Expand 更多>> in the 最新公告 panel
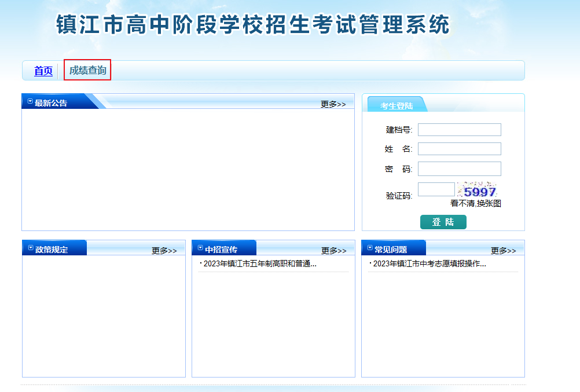The width and height of the screenshot is (580, 392). coord(333,104)
